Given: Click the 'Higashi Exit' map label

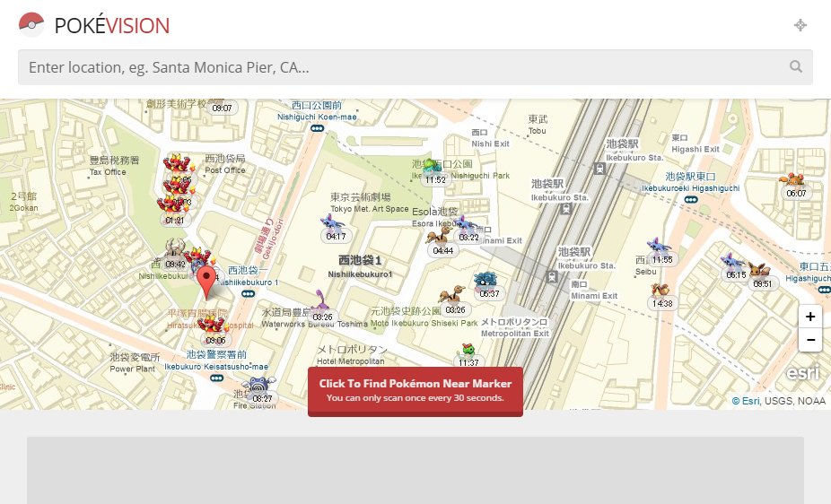Looking at the screenshot, I should 695,149.
